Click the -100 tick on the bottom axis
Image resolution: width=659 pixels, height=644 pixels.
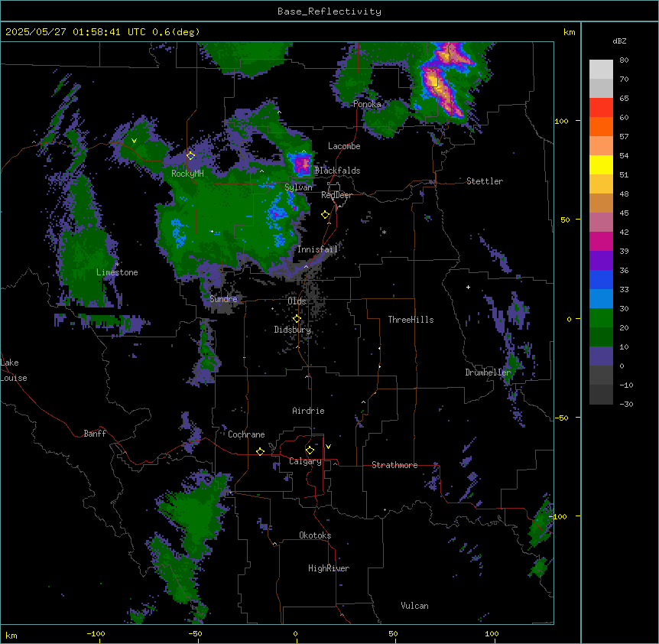point(96,634)
